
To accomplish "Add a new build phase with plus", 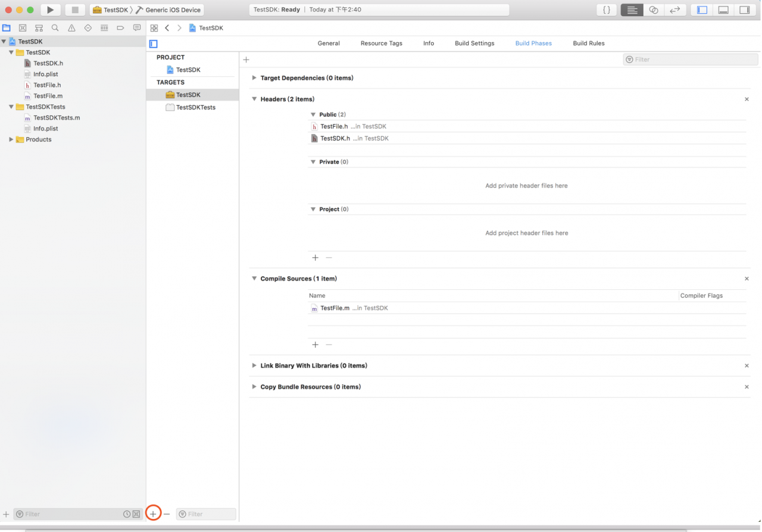I will (x=246, y=60).
